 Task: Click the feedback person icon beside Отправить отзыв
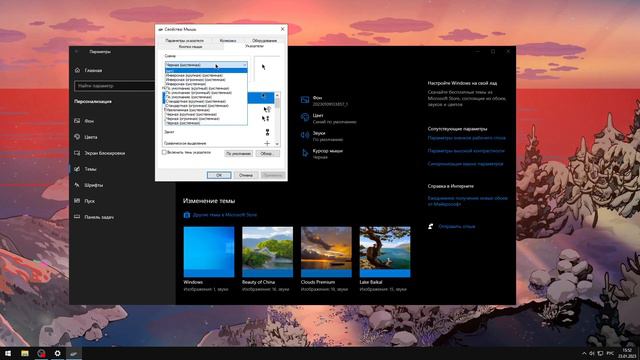click(431, 226)
